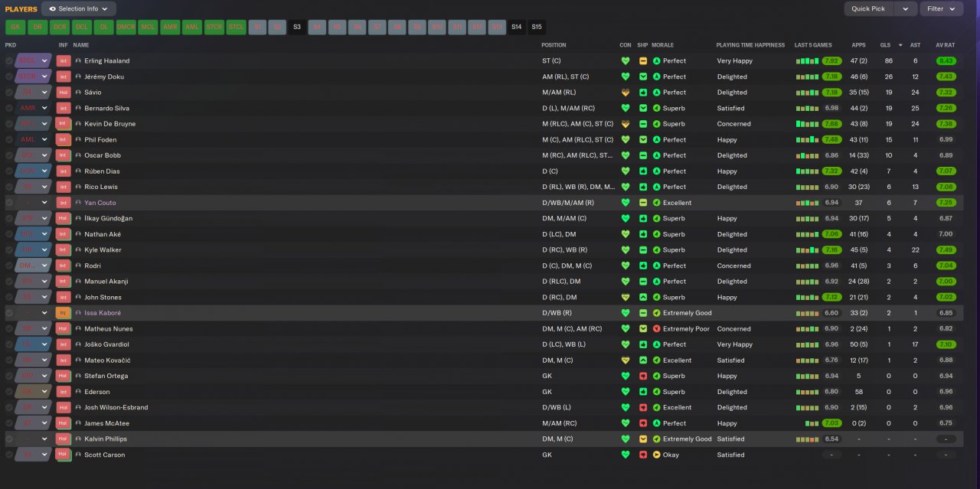Click Kyle Walker's Superb morale icon

pos(656,250)
